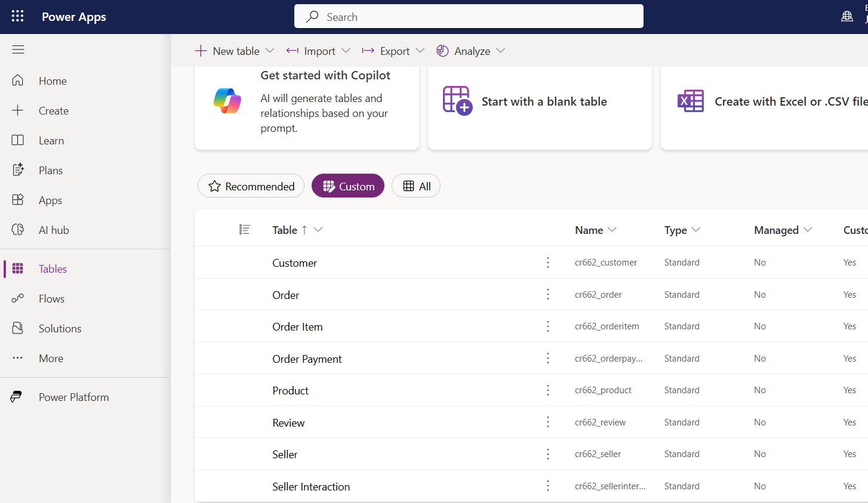Viewport: 868px width, 503px height.
Task: Switch to All tables filter
Action: [416, 186]
